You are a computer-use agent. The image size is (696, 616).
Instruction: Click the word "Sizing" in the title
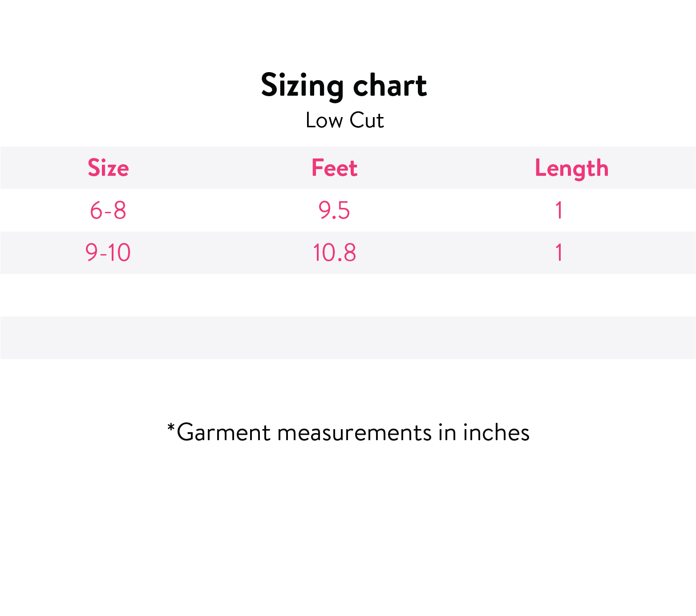[x=302, y=85]
